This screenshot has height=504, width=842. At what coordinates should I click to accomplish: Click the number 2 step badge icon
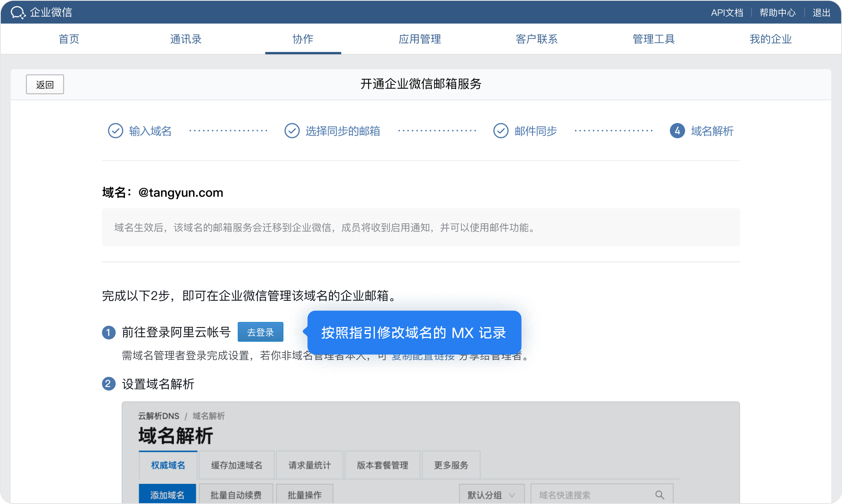pyautogui.click(x=109, y=384)
